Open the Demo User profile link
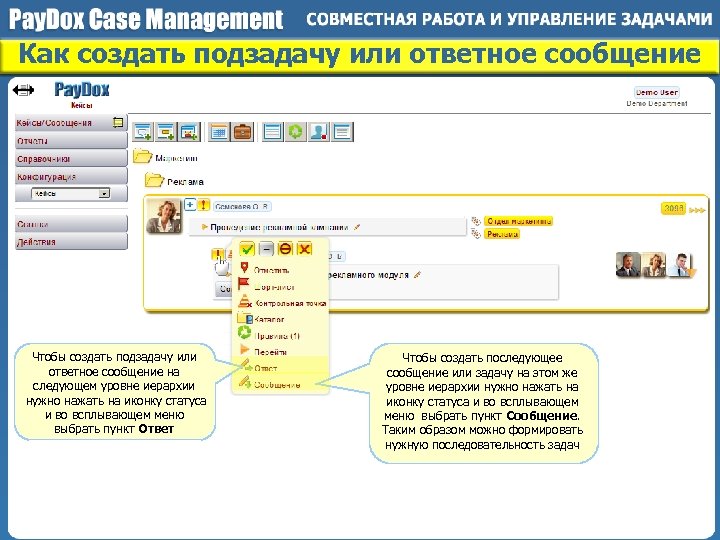This screenshot has height=540, width=720. 657,92
